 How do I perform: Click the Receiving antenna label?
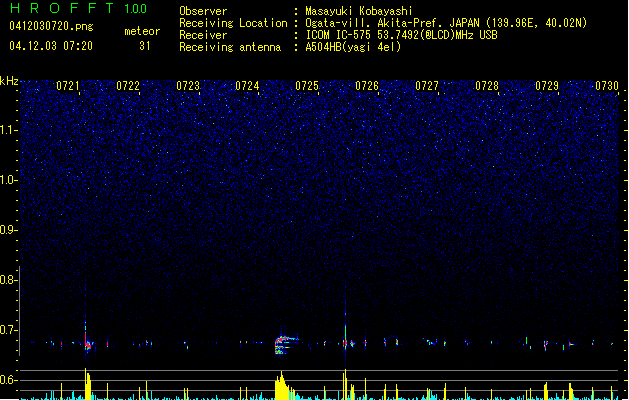pyautogui.click(x=230, y=47)
